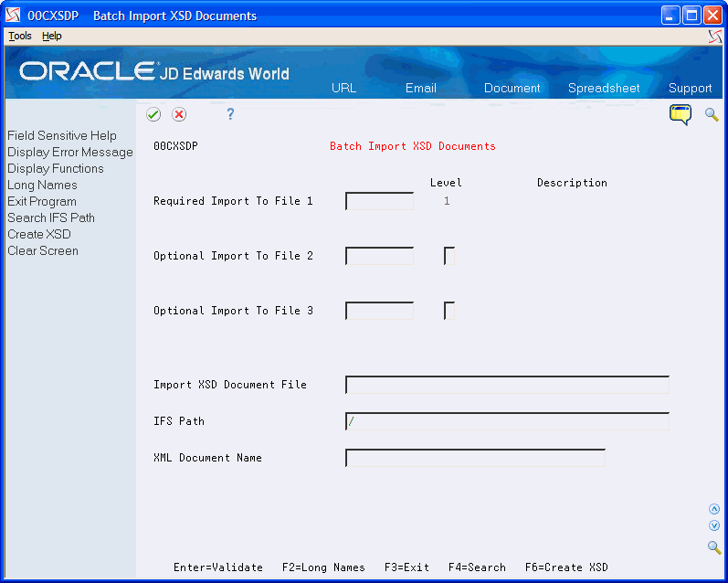Click Enter=Validate function key text
Image resolution: width=728 pixels, height=583 pixels.
pos(218,567)
